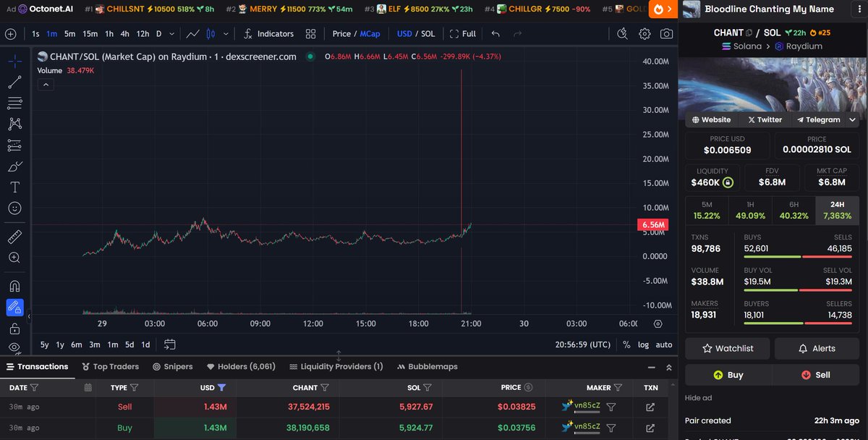868x440 pixels.
Task: Select the candlestick chart style
Action: tap(211, 34)
